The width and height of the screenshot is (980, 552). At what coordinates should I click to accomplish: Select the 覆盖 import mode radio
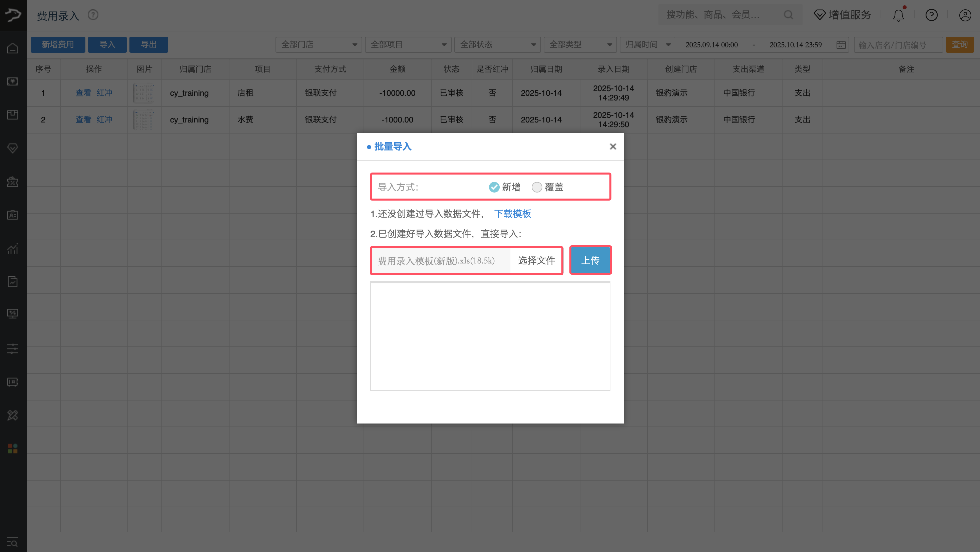point(536,187)
